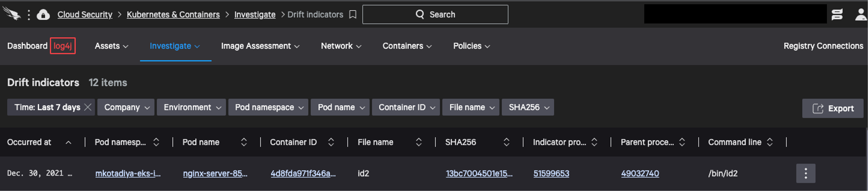Expand the Containers menu
The image size is (868, 191).
(x=407, y=46)
